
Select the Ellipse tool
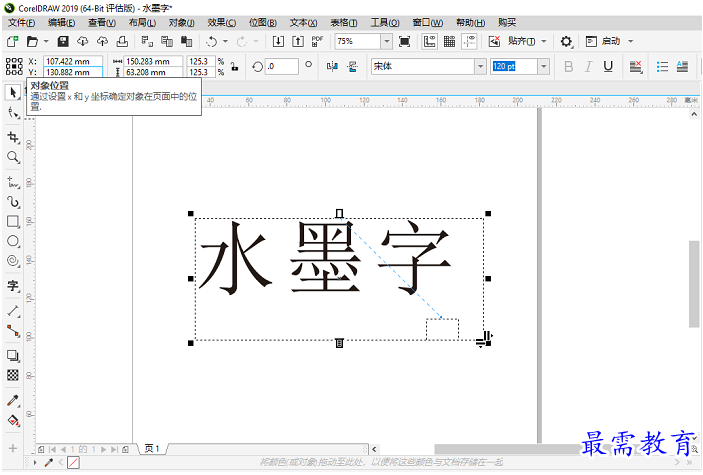13,241
